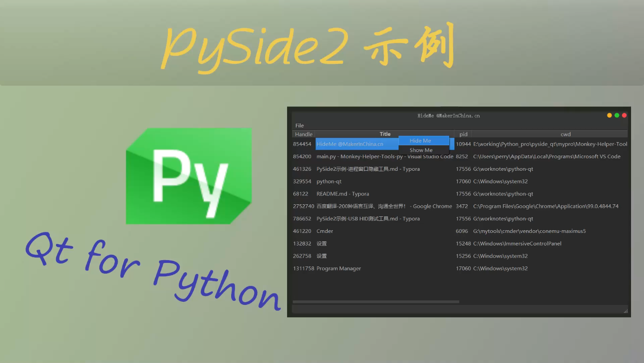Select handle cell 461326
The height and width of the screenshot is (363, 644).
coord(304,169)
